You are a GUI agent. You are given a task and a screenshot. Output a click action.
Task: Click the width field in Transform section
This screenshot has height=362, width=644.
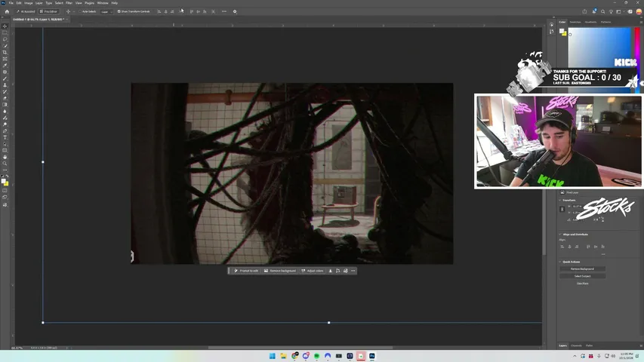[x=578, y=207]
